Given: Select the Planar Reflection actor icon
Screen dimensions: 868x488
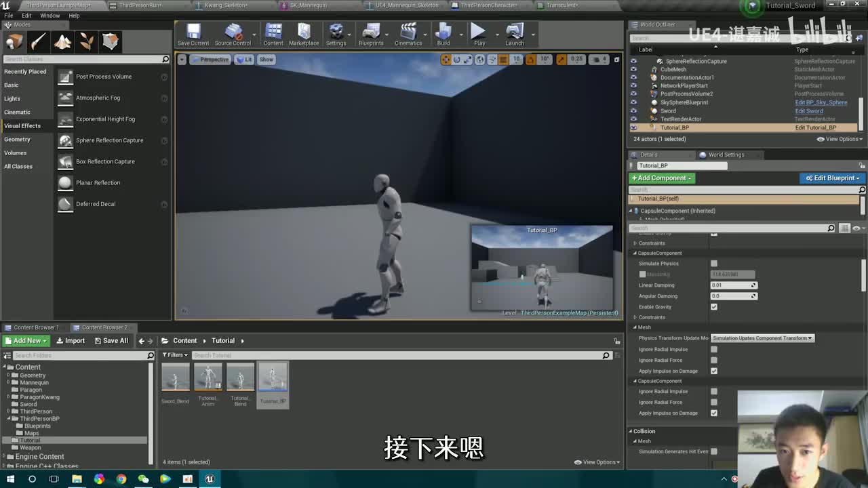Looking at the screenshot, I should coord(65,183).
